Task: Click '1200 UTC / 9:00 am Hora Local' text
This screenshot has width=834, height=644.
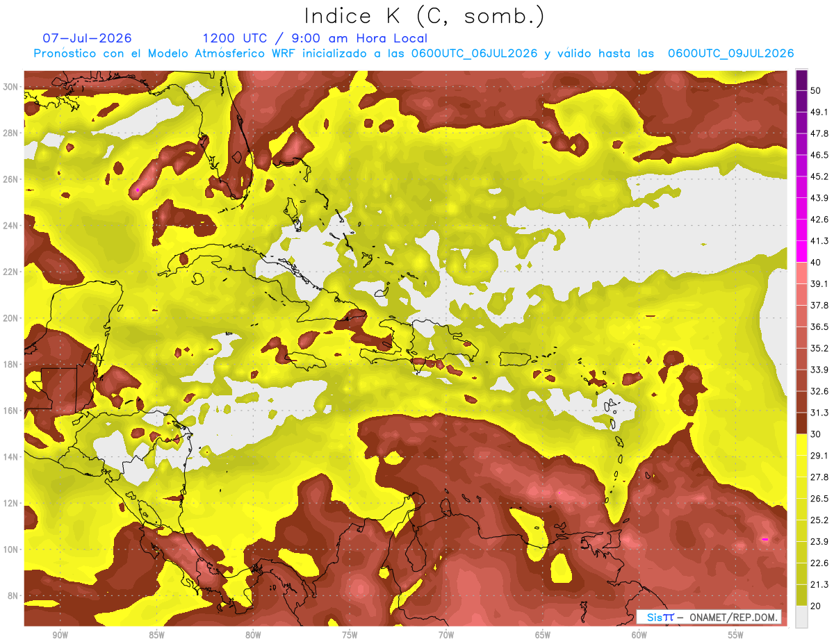Action: (x=315, y=38)
